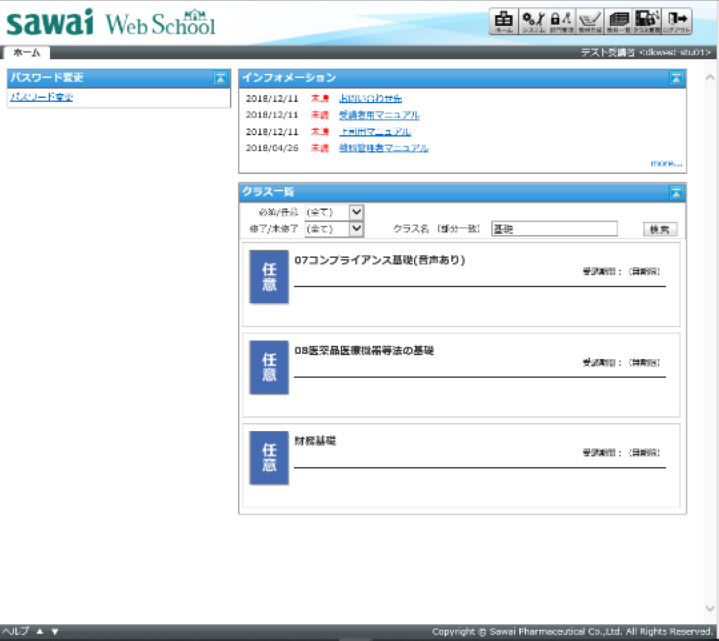Open the System (システム) tools icon

click(x=533, y=21)
